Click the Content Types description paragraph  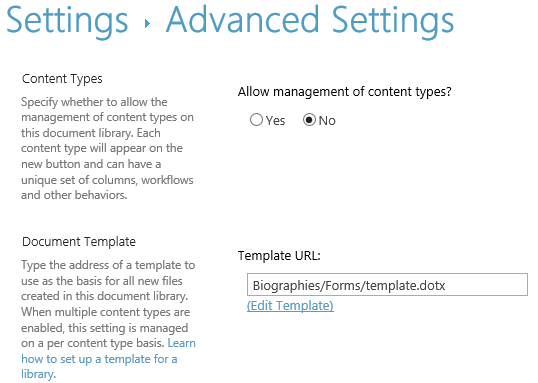pos(107,148)
